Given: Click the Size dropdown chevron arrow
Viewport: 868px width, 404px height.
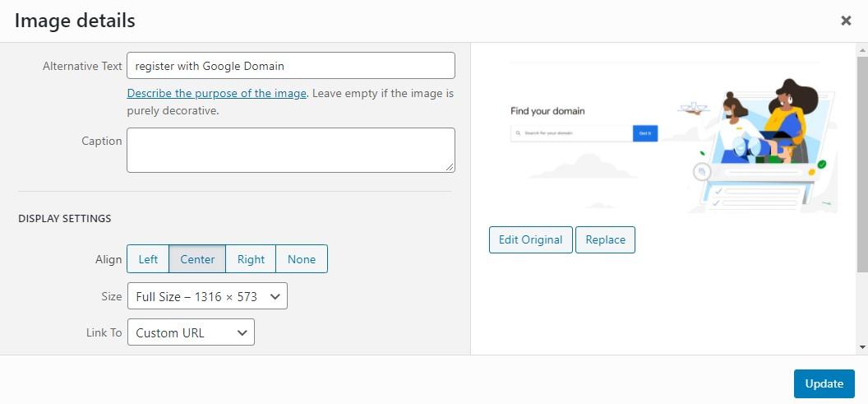Looking at the screenshot, I should click(275, 296).
